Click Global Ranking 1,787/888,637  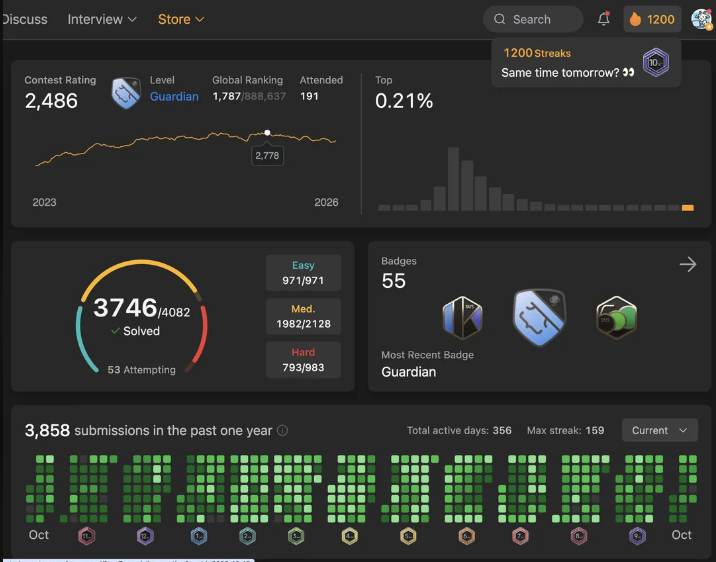click(x=249, y=96)
